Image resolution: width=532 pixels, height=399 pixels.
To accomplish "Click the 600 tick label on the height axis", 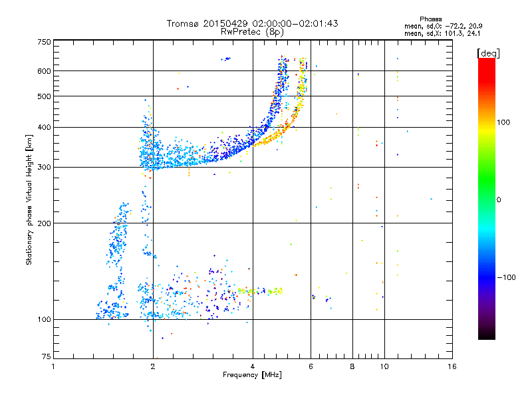I will [44, 71].
